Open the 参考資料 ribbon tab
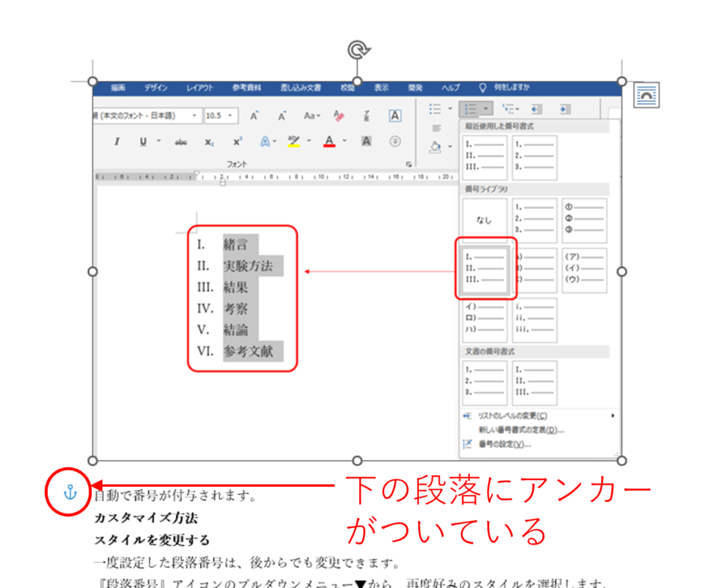This screenshot has width=709, height=588. pyautogui.click(x=246, y=88)
